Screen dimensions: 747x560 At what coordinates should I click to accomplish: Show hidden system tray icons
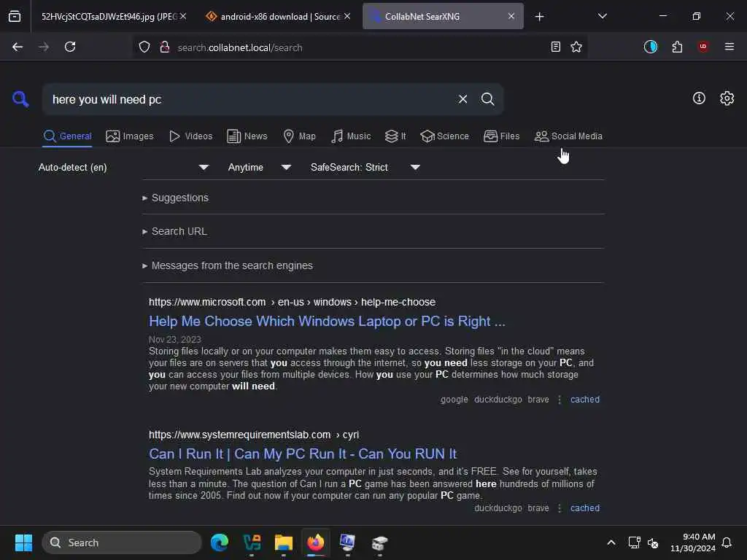611,542
